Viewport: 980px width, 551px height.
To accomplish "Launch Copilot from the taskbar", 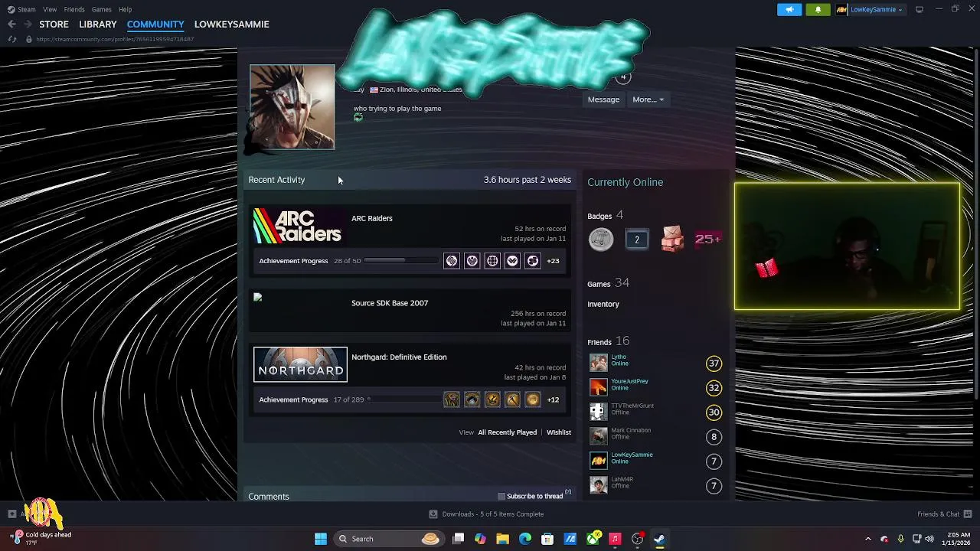I will click(480, 539).
